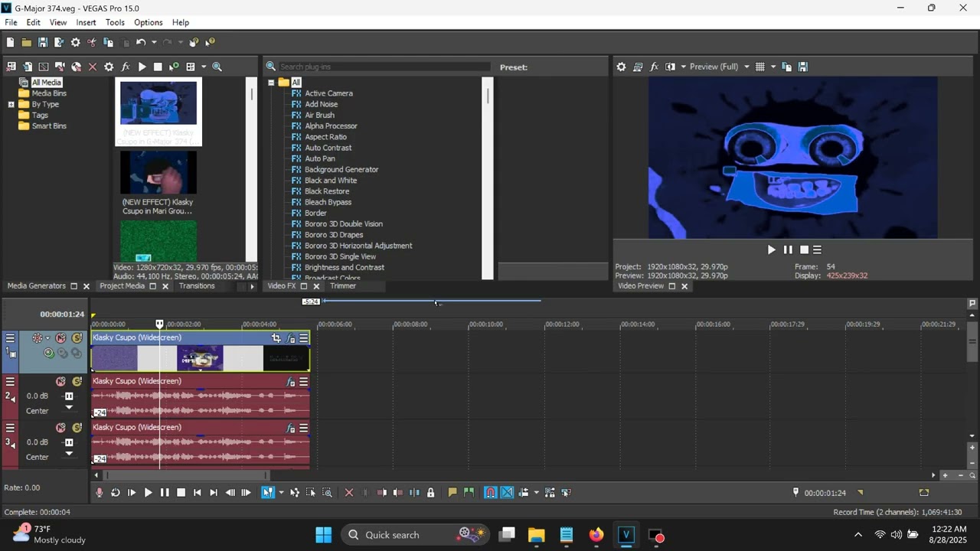
Task: Open the Undo history dropdown arrow
Action: click(x=154, y=43)
